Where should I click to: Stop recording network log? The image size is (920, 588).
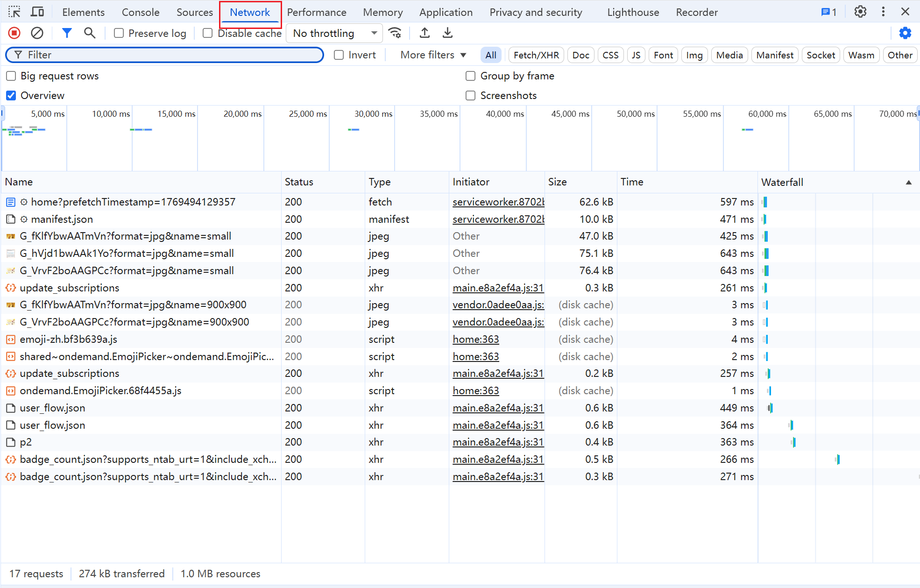[14, 33]
